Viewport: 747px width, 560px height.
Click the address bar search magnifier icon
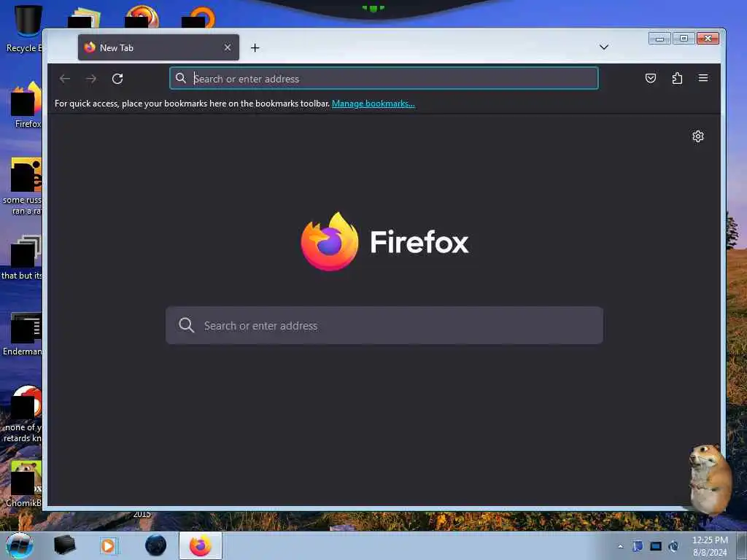pyautogui.click(x=181, y=78)
